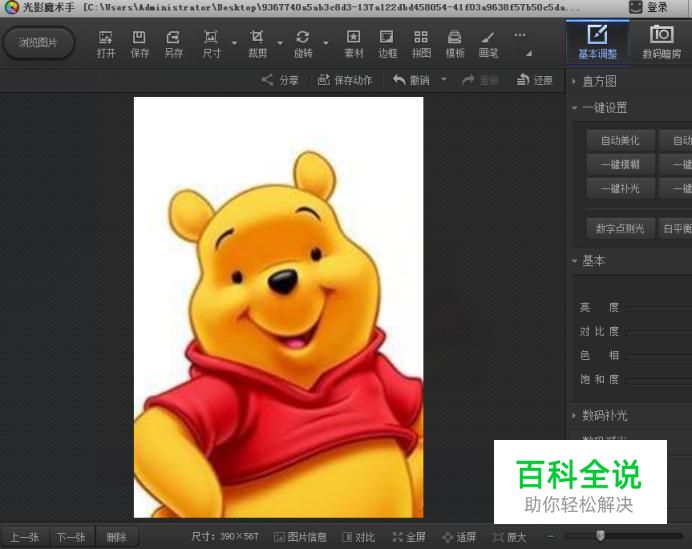Click the 一键补光 button
This screenshot has height=549, width=692.
pyautogui.click(x=620, y=189)
